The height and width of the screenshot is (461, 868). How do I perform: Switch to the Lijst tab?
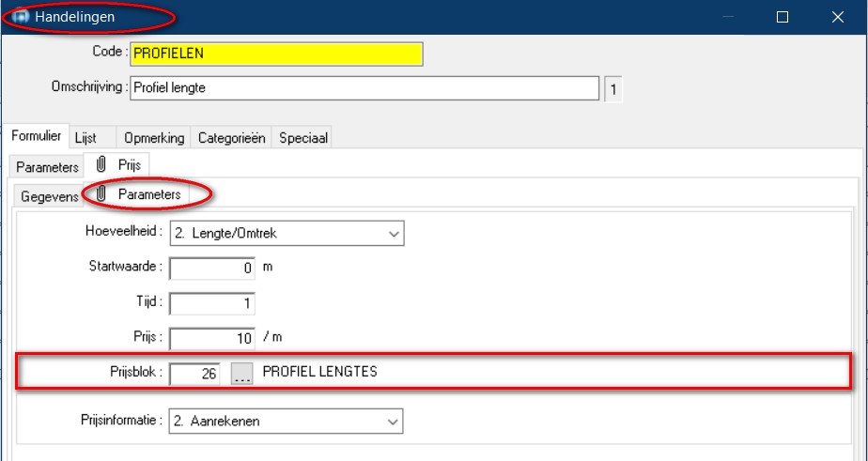[x=92, y=138]
